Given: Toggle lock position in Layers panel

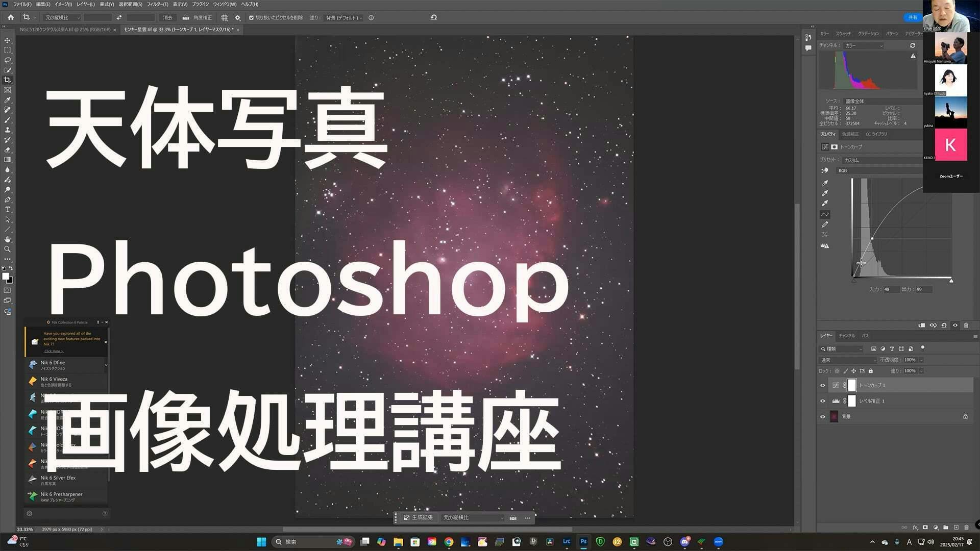Looking at the screenshot, I should point(853,371).
